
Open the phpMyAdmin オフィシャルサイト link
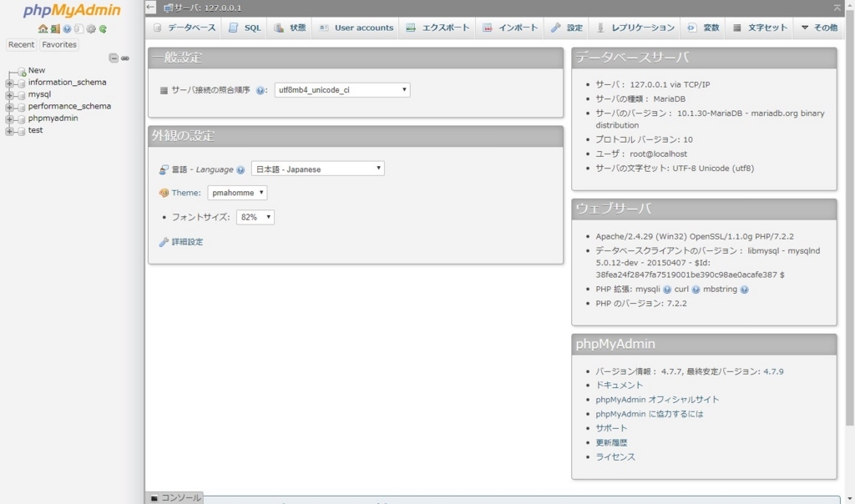pos(657,400)
